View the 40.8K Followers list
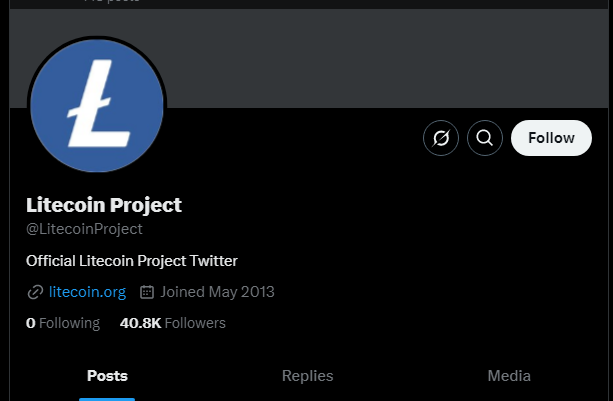 173,323
